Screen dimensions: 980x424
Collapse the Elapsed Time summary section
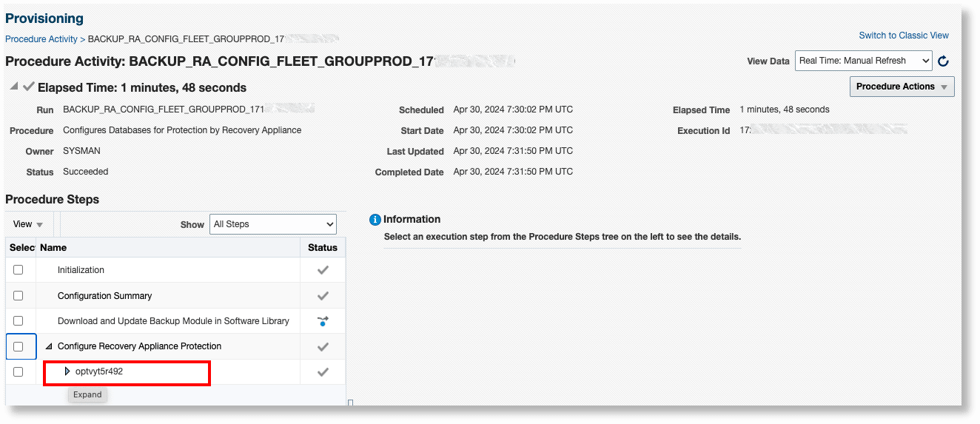tap(15, 87)
